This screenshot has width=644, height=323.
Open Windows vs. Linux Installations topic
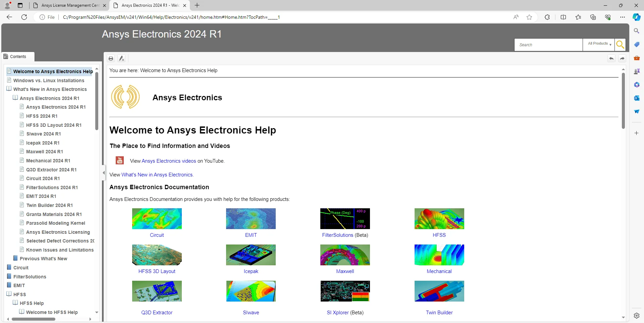click(x=49, y=80)
